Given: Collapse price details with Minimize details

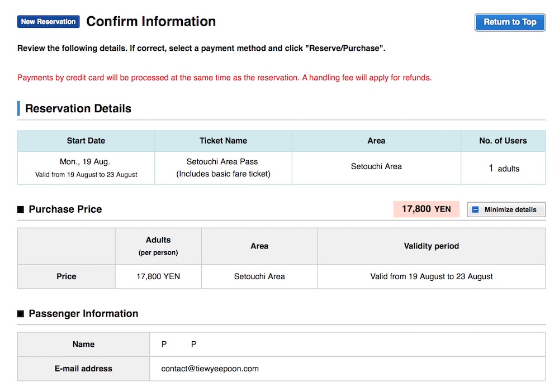Looking at the screenshot, I should (x=506, y=210).
